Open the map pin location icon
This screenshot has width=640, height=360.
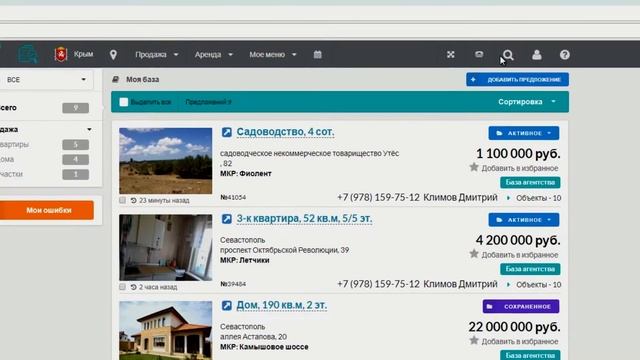[113, 55]
